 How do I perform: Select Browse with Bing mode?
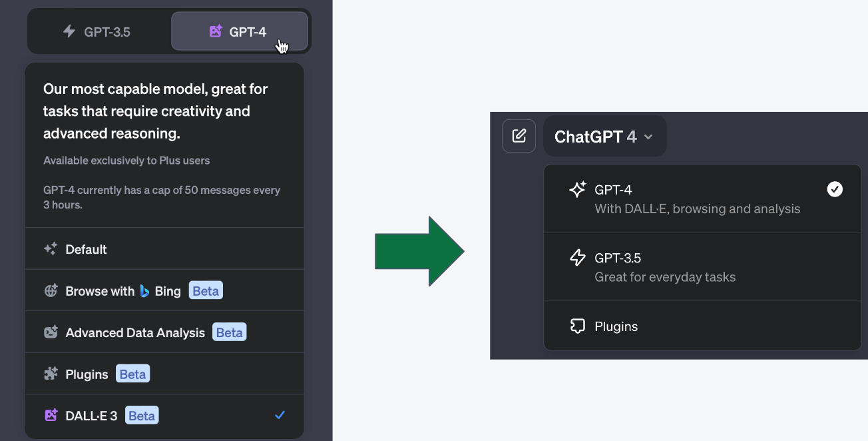[x=164, y=290]
